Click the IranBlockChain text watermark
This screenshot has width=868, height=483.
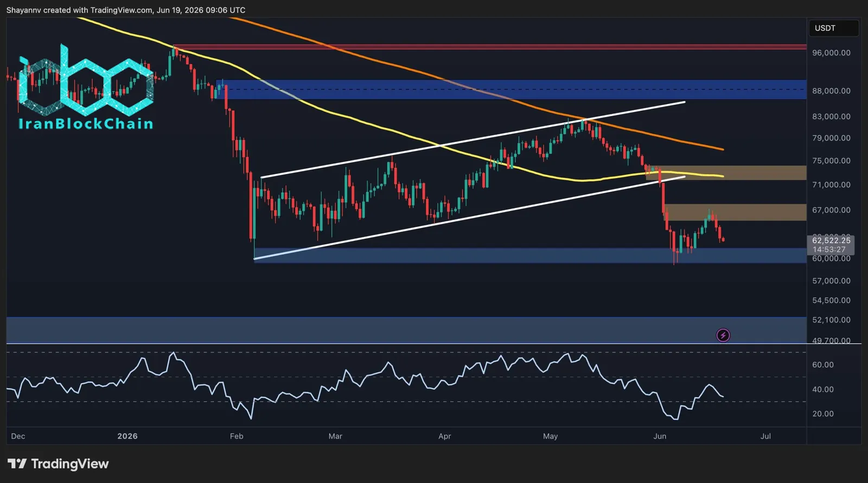tap(86, 124)
